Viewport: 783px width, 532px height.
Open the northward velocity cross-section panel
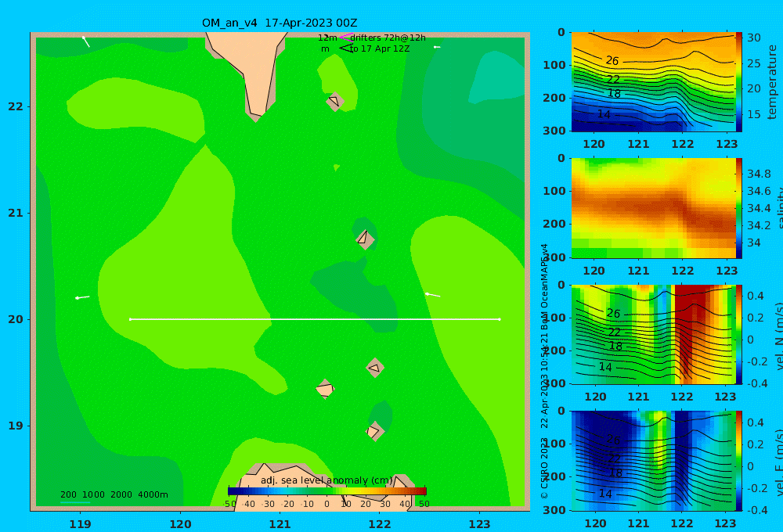653,334
